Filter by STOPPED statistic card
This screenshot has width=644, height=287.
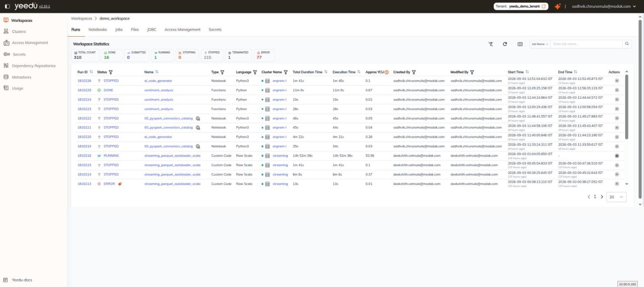(x=212, y=56)
